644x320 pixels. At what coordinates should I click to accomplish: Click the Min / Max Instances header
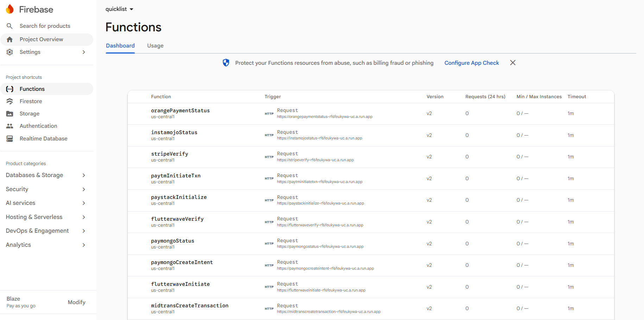click(x=539, y=97)
